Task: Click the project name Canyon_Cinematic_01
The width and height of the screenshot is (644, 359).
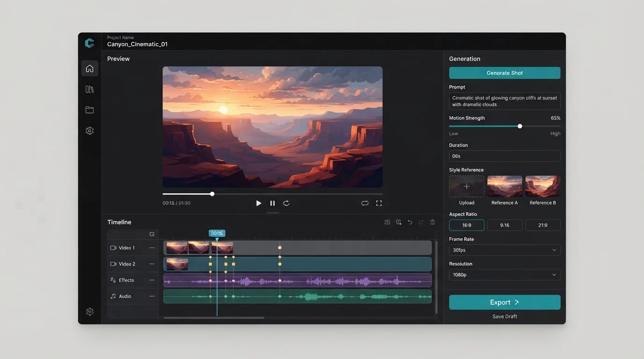Action: 137,44
